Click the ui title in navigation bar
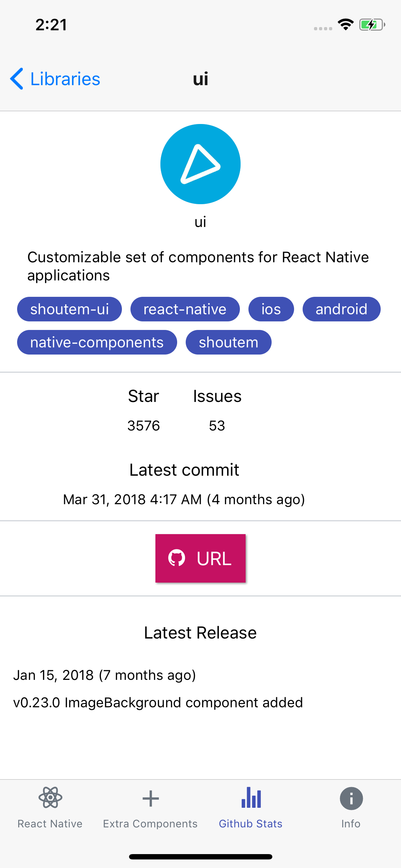 coord(201,79)
